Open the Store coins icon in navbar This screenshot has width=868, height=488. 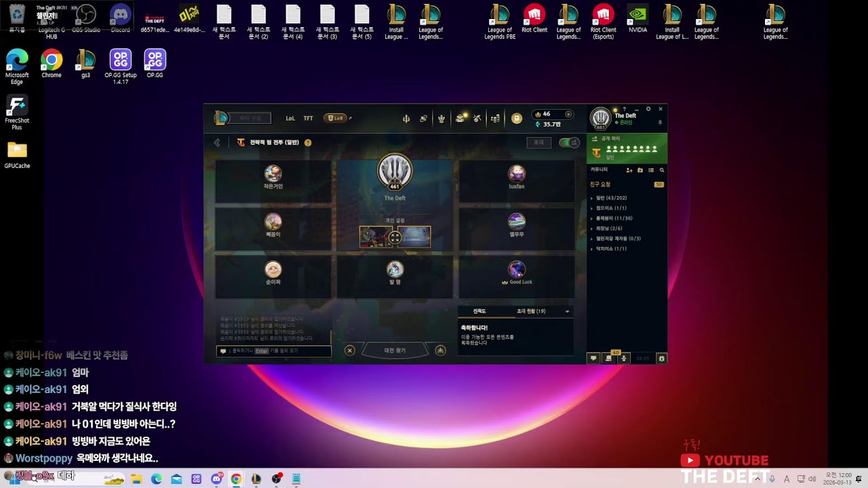(x=495, y=119)
